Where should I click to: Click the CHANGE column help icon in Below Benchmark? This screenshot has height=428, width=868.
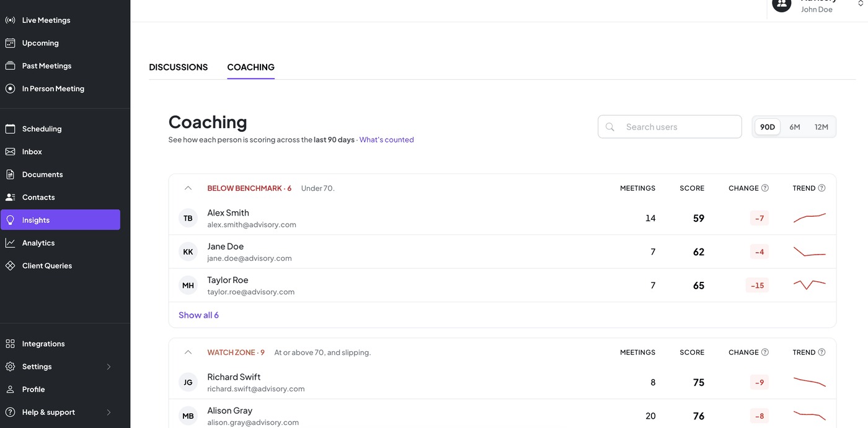coord(765,188)
